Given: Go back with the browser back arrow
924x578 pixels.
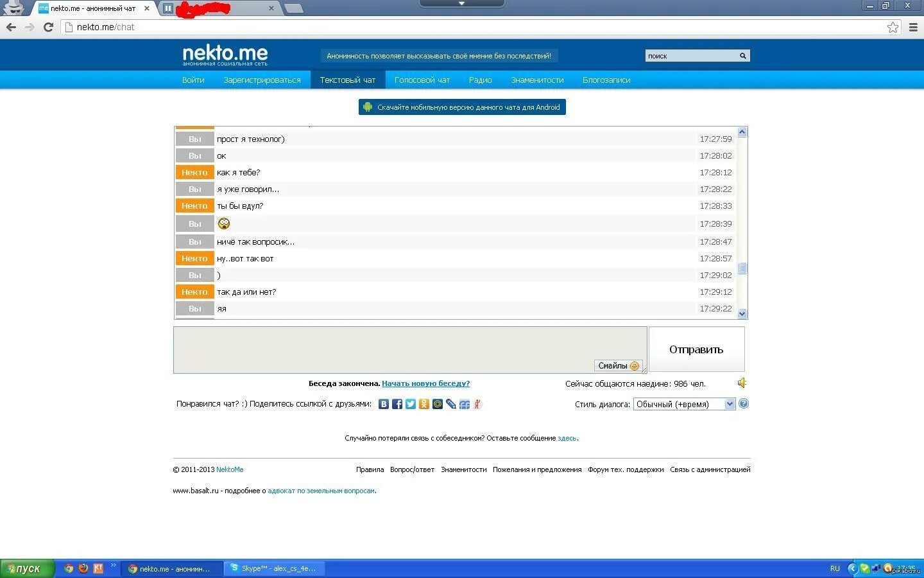Looking at the screenshot, I should point(11,27).
